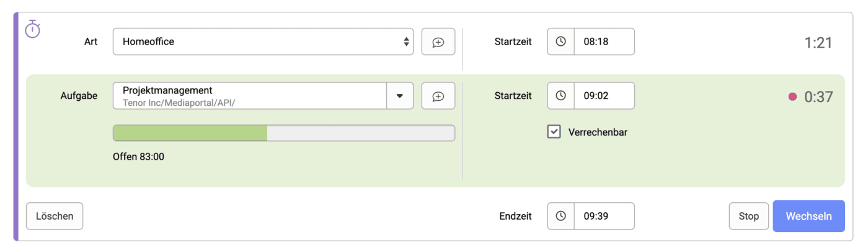Toggle the Verrechenbar checkbox
This screenshot has height=250, width=868.
tap(554, 132)
